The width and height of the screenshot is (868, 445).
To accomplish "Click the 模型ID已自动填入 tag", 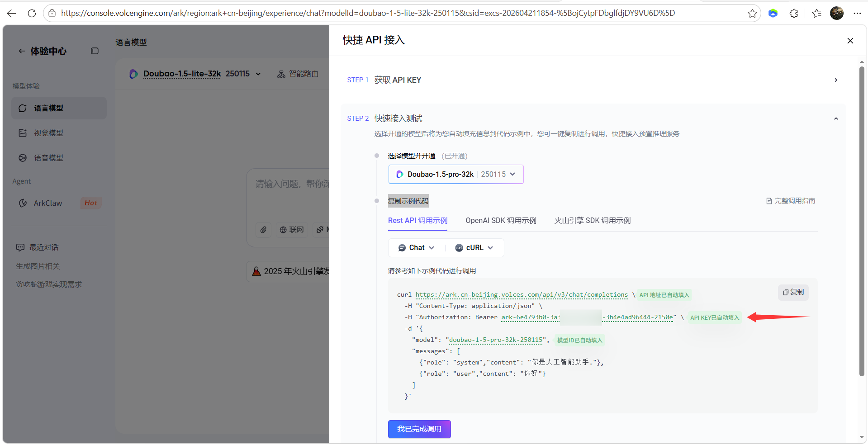I will click(579, 341).
